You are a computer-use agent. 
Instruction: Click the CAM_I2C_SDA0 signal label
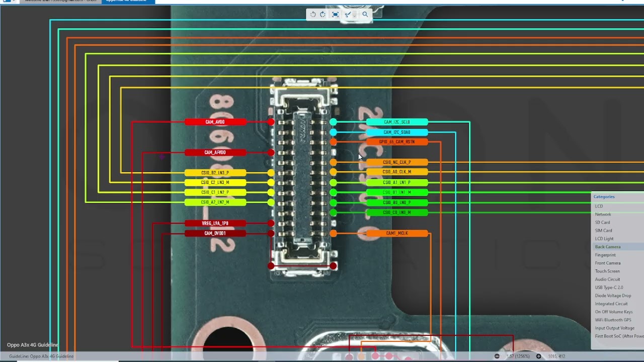[397, 132]
